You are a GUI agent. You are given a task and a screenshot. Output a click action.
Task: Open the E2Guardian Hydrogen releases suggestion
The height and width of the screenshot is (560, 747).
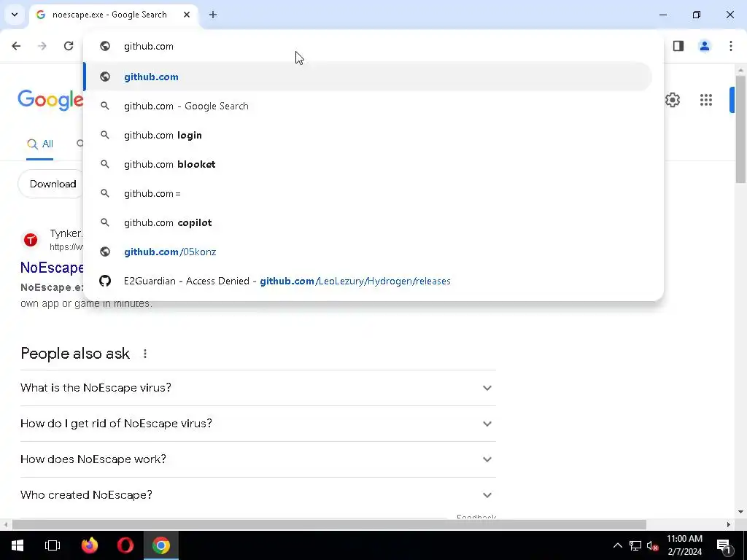[368, 281]
